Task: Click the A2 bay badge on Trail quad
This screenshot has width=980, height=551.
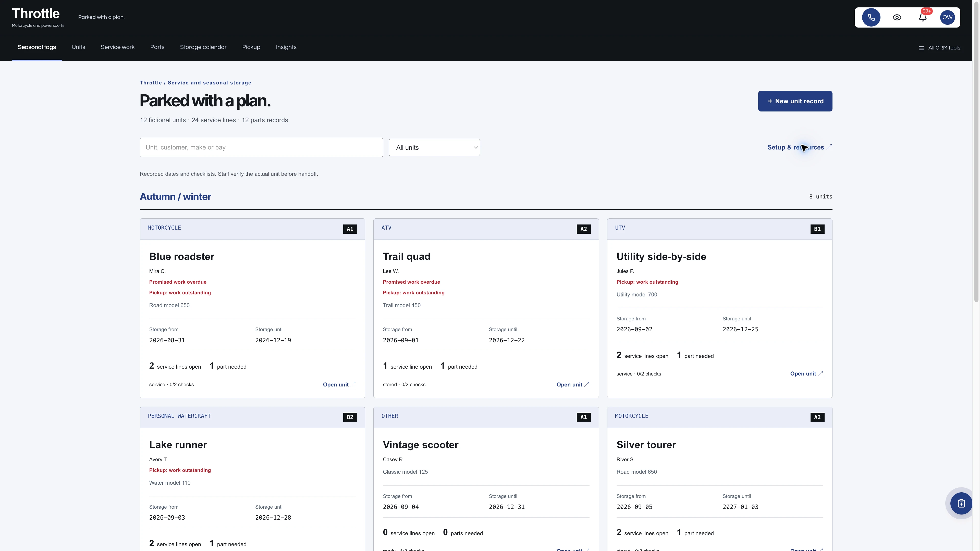Action: [x=584, y=229]
